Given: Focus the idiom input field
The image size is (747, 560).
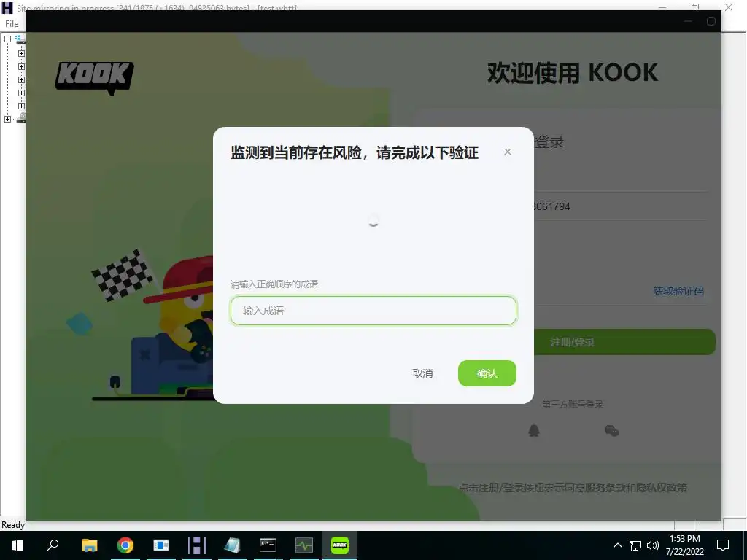Looking at the screenshot, I should 373,311.
